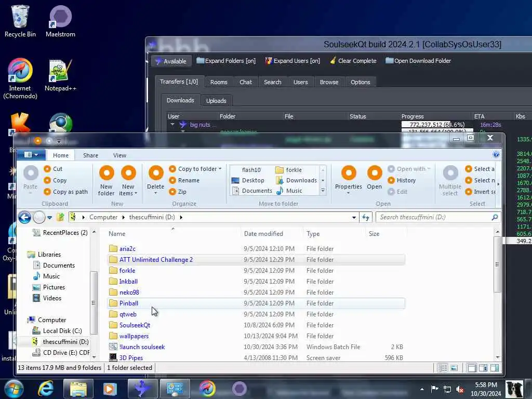Select the Pinball folder in file list

[x=257, y=303]
